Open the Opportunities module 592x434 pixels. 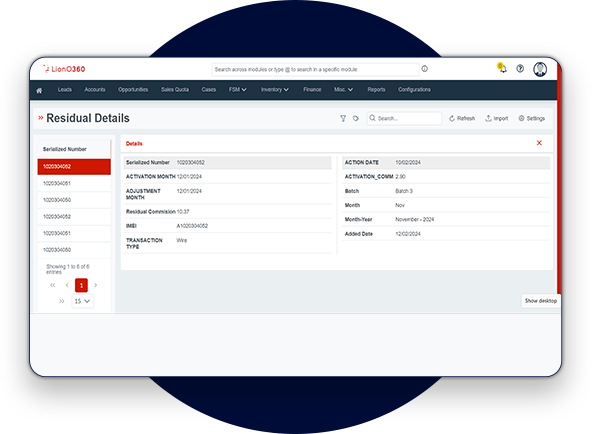point(133,90)
